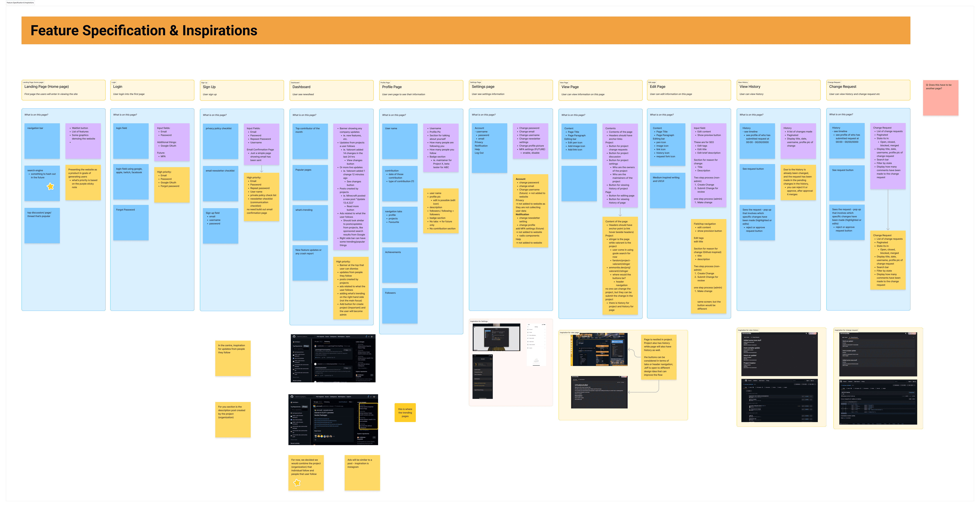Select the 'Edit Page' header card
This screenshot has width=980, height=507.
[x=689, y=90]
